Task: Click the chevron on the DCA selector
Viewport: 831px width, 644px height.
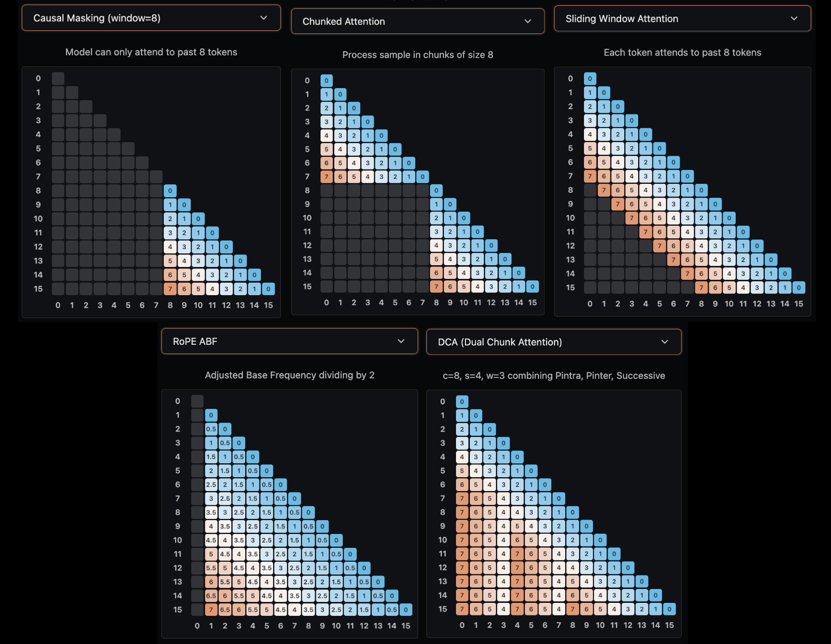Action: coord(664,342)
